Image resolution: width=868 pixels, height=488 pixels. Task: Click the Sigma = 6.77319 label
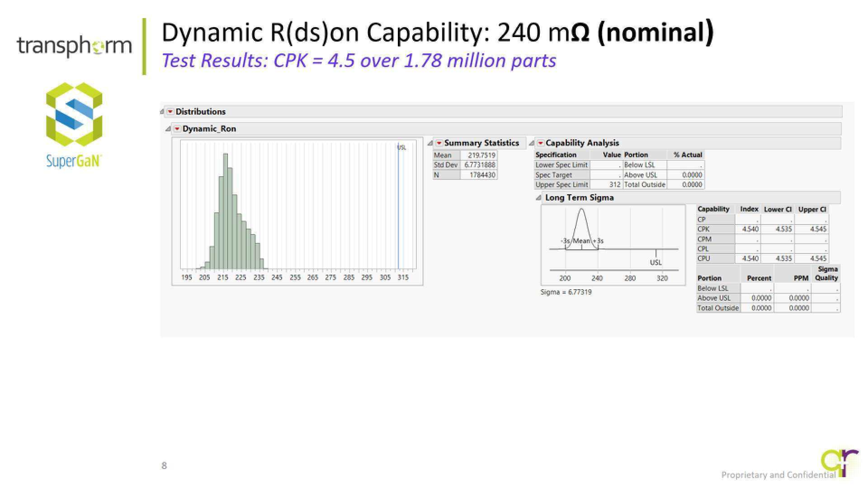point(566,292)
